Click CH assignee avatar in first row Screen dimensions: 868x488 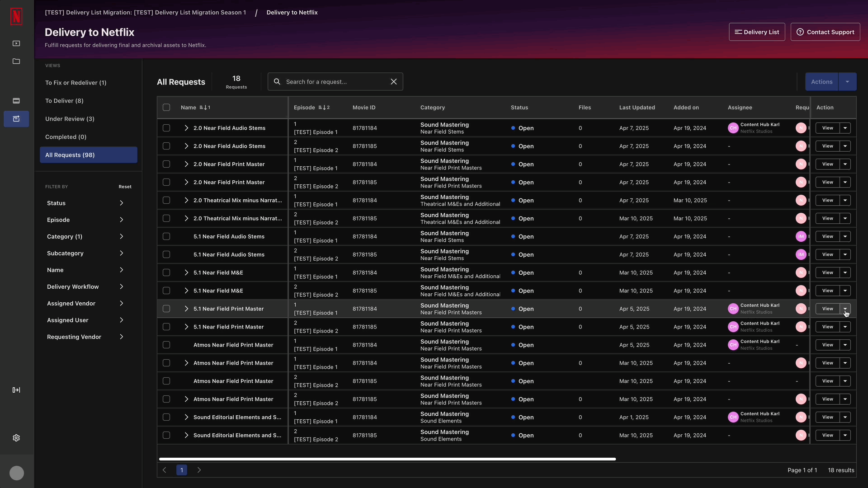point(733,128)
